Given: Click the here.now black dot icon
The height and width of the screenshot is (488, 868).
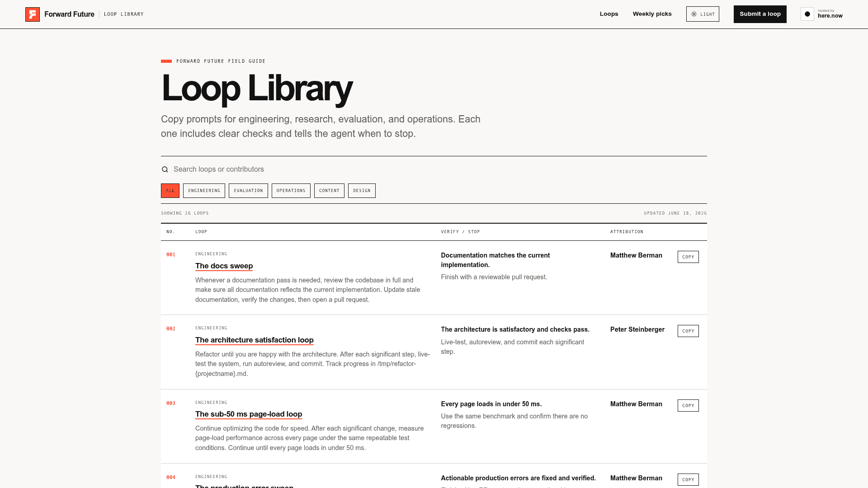Looking at the screenshot, I should [x=807, y=14].
